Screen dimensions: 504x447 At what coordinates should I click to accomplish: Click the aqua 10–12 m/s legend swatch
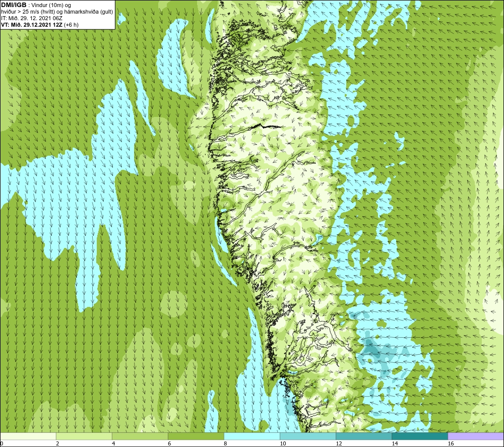308,436
